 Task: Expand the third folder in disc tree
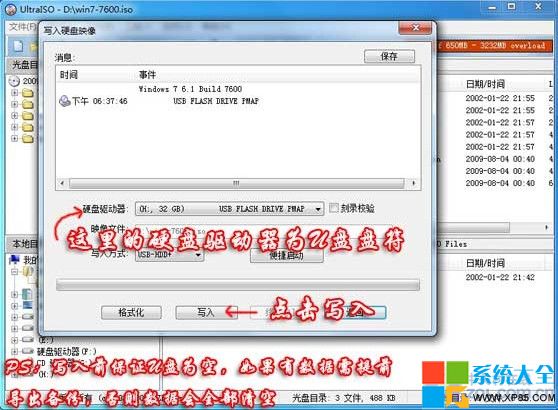(x=14, y=116)
